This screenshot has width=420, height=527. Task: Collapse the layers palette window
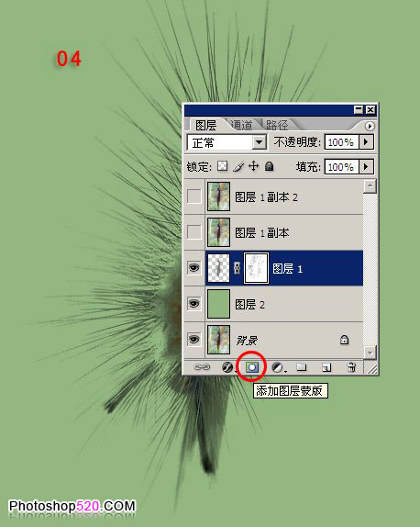click(x=359, y=109)
